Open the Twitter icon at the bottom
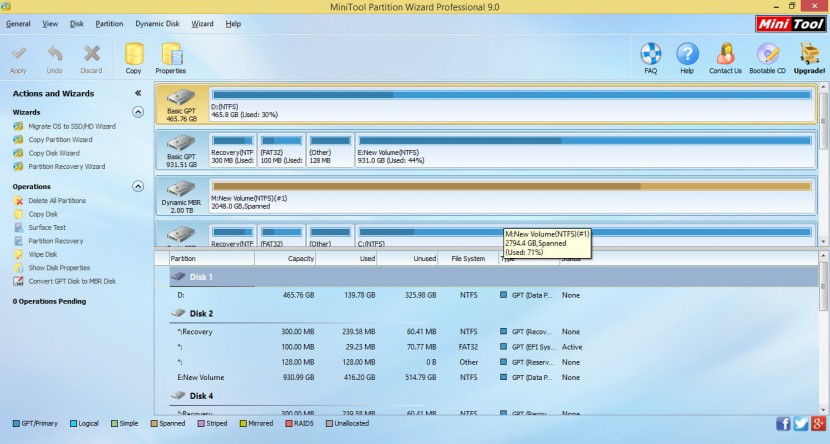Image resolution: width=830 pixels, height=444 pixels. (800, 423)
